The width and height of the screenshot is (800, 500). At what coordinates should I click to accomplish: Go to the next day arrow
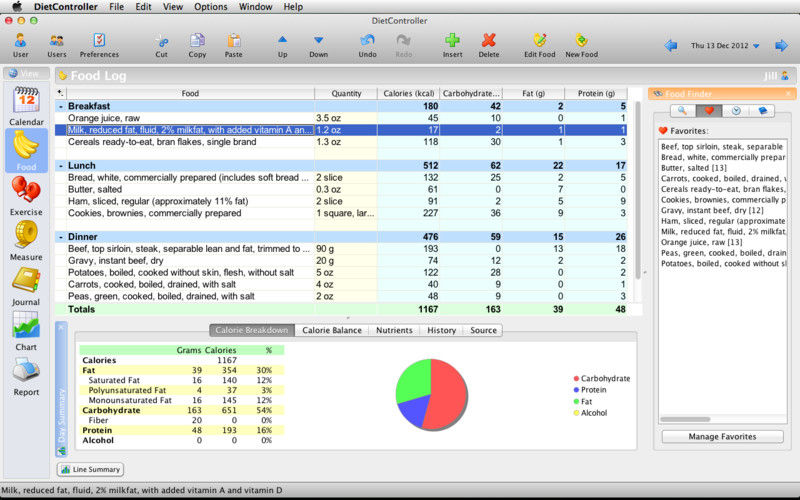coord(781,45)
